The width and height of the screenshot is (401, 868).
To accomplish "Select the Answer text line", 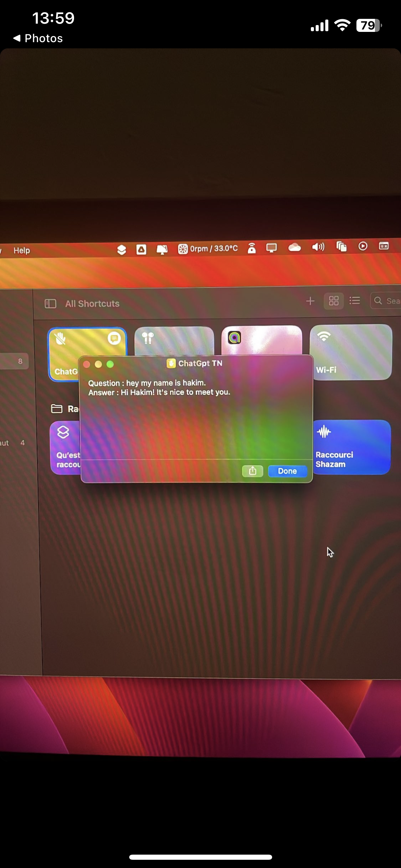I will point(159,392).
